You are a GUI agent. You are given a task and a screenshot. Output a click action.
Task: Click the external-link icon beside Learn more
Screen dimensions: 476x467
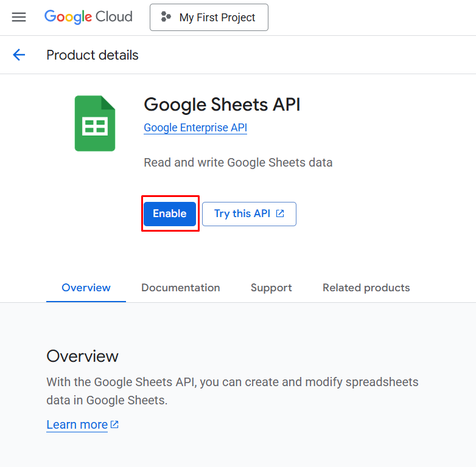114,424
